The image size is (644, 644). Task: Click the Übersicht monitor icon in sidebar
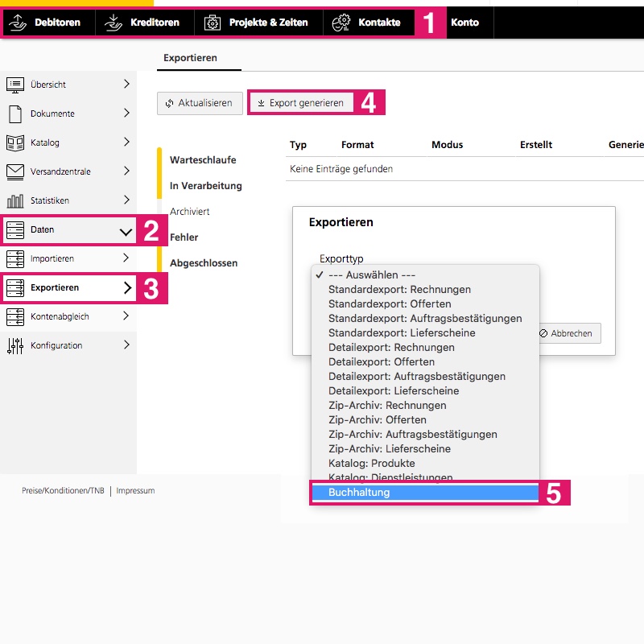(x=15, y=85)
